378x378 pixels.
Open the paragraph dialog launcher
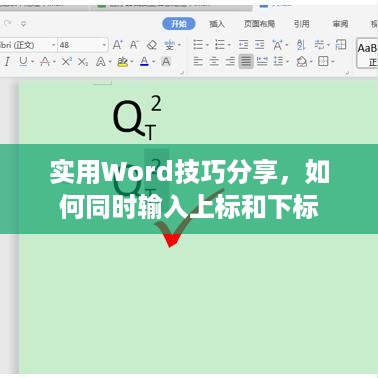point(347,72)
